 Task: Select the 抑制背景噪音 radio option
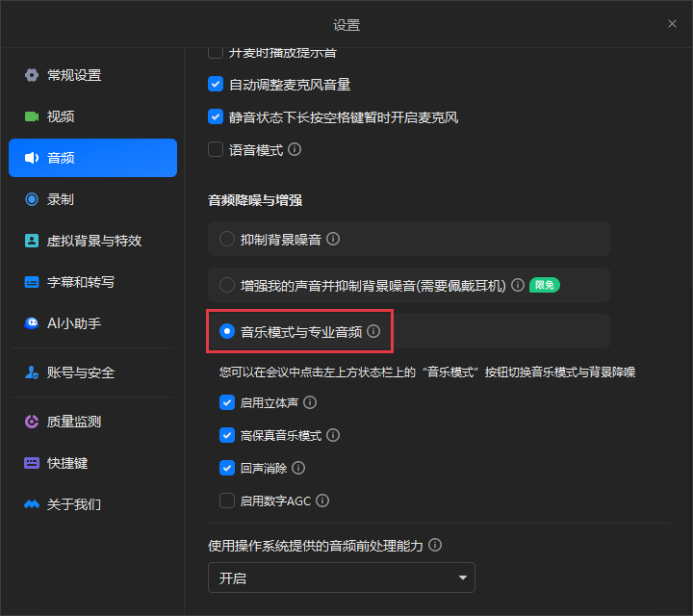coord(227,239)
